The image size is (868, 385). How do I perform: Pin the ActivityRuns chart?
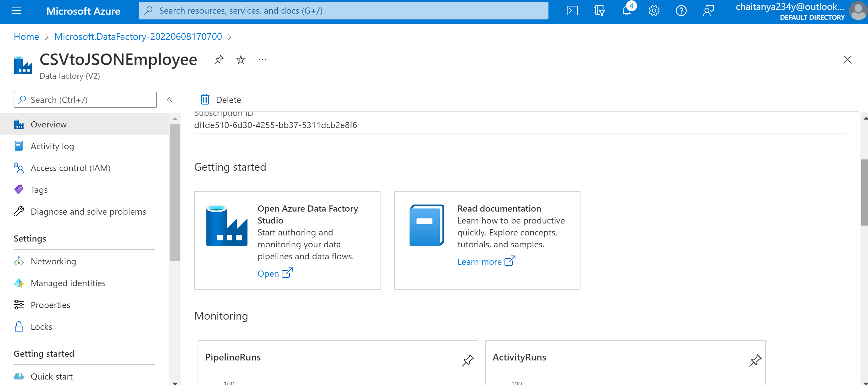755,360
